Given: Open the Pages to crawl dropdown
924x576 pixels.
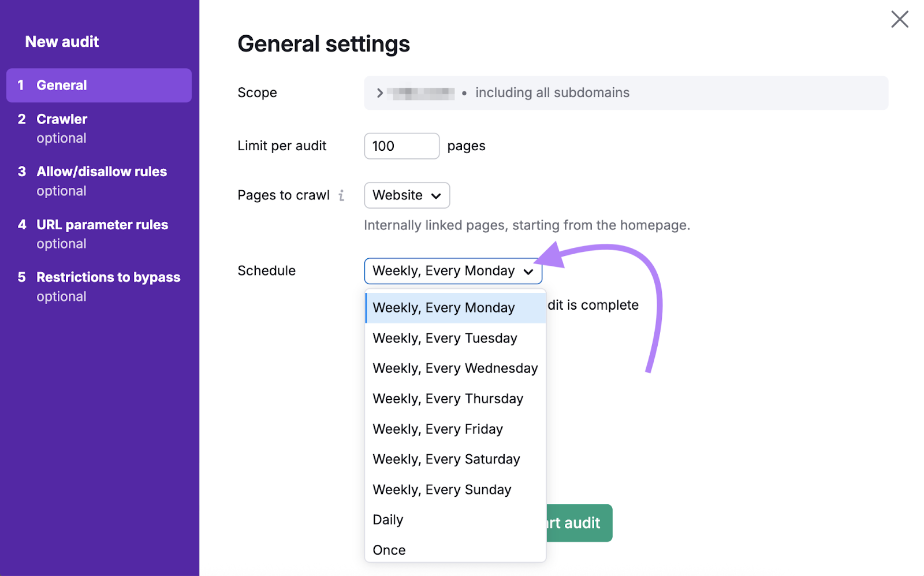Looking at the screenshot, I should 407,195.
